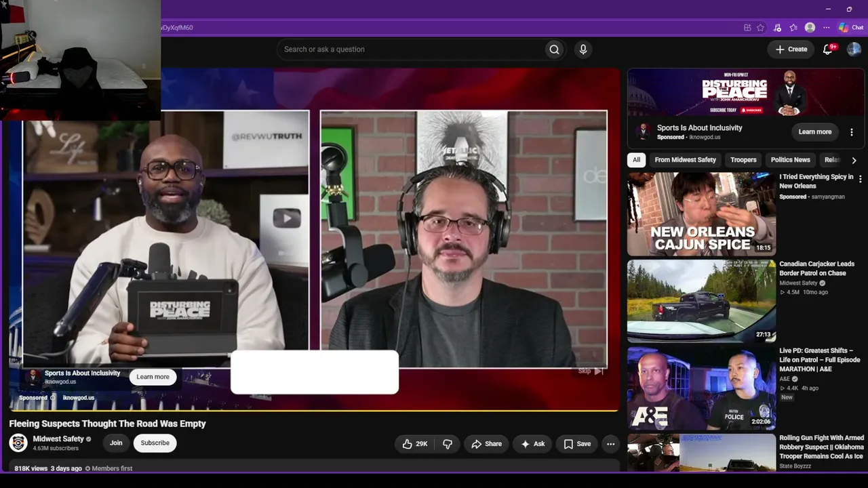Open options for the New Orleans video
The image size is (868, 488).
pos(861,179)
